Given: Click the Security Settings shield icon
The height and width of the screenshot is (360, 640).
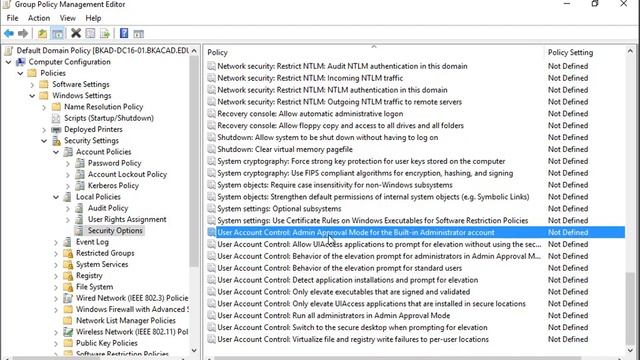Looking at the screenshot, I should click(56, 141).
